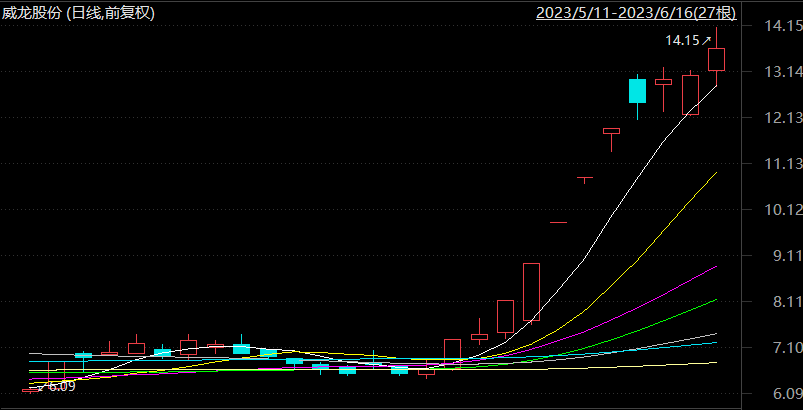Screen dimensions: 803x410
Task: Click the 威龙股份 (日线,前复权) chart title
Action: click(x=78, y=13)
